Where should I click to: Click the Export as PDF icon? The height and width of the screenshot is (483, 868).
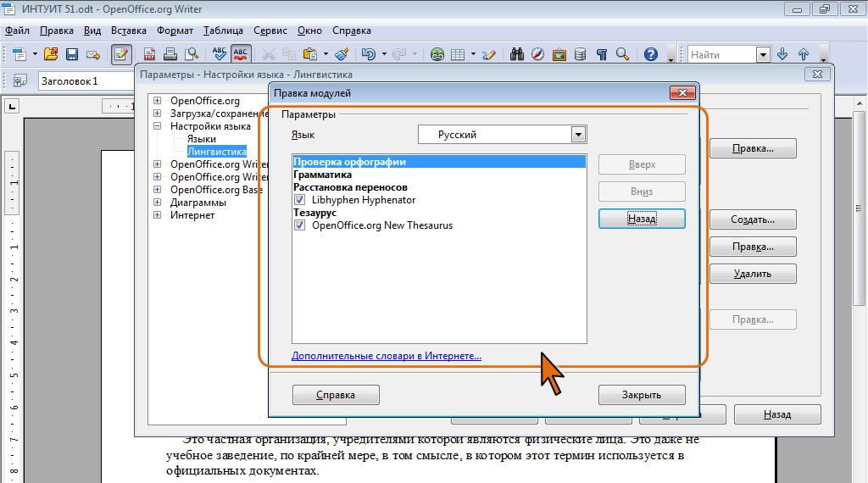pyautogui.click(x=149, y=54)
